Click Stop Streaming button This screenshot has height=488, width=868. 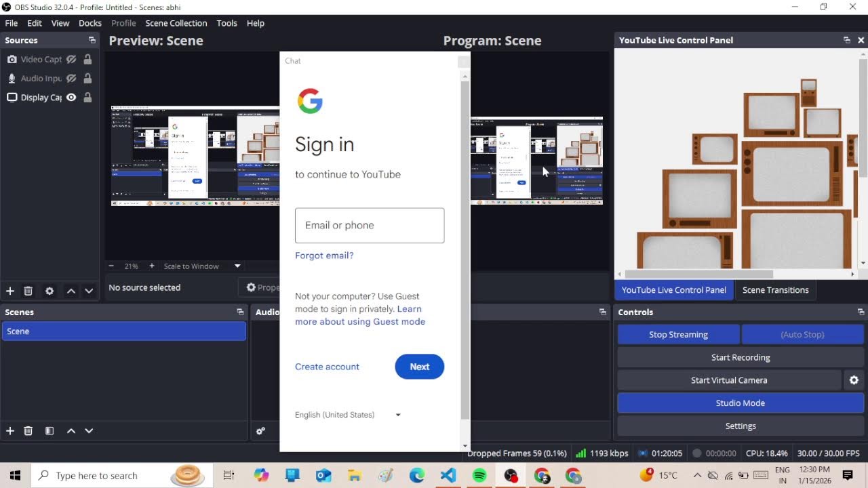pyautogui.click(x=678, y=335)
